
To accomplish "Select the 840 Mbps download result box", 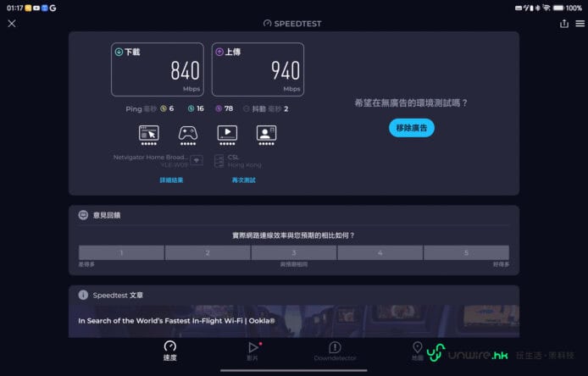I will (158, 69).
